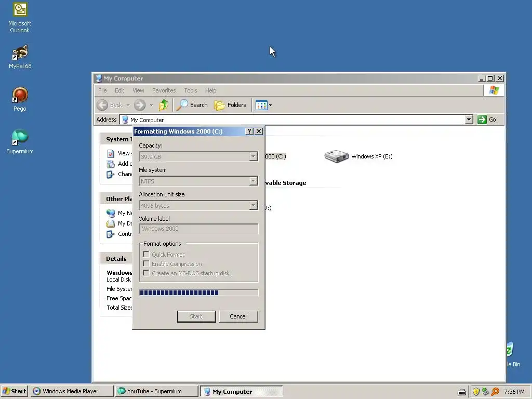Close the Formatting Windows 2000 dialog
This screenshot has height=399, width=532.
[x=259, y=131]
